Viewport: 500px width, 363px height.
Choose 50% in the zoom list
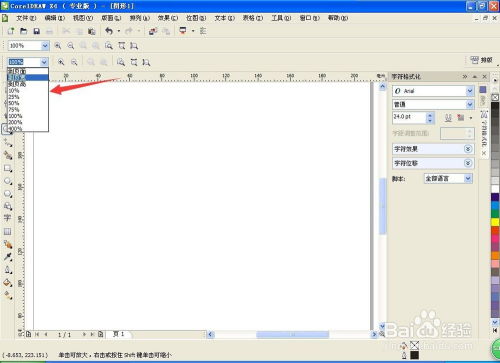pyautogui.click(x=28, y=103)
